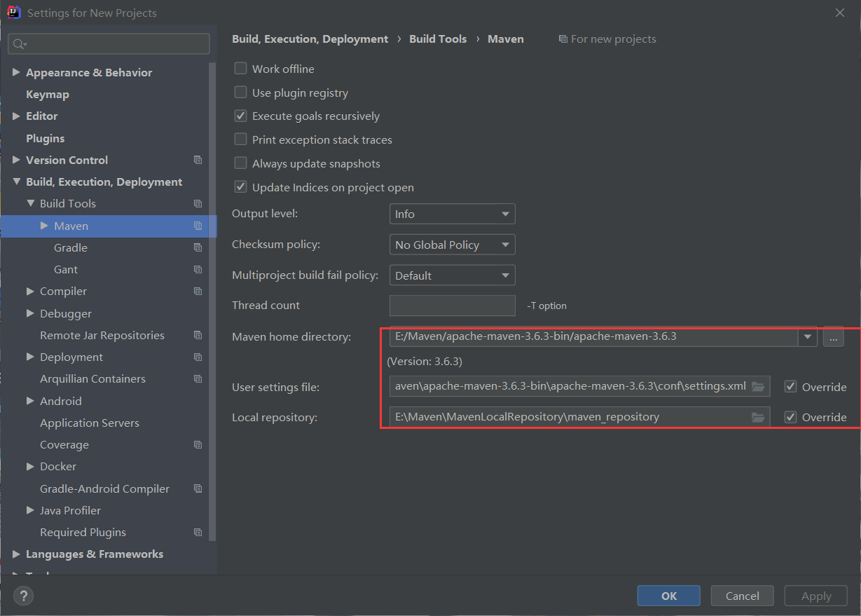Close the Settings for New Projects dialog
This screenshot has width=861, height=616.
[x=840, y=13]
